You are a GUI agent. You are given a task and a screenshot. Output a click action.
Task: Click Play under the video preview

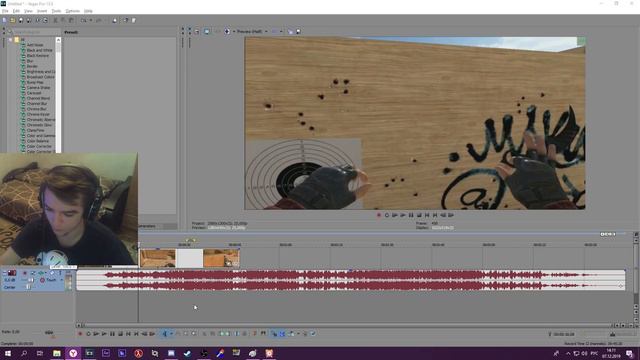(403, 215)
